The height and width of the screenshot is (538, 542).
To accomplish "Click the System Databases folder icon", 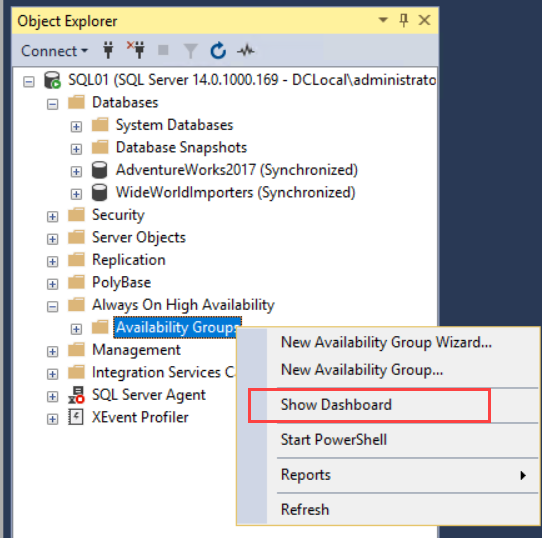I will [100, 124].
